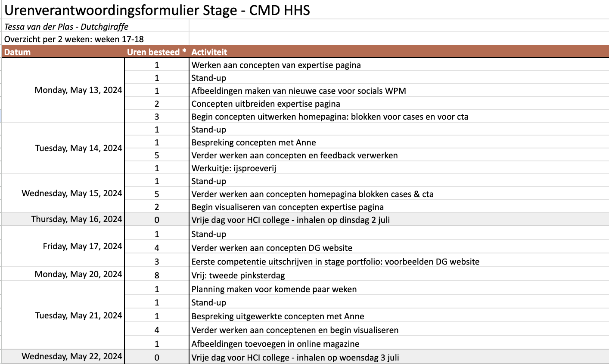The width and height of the screenshot is (609, 364).
Task: Click the Datum column header
Action: coord(63,52)
